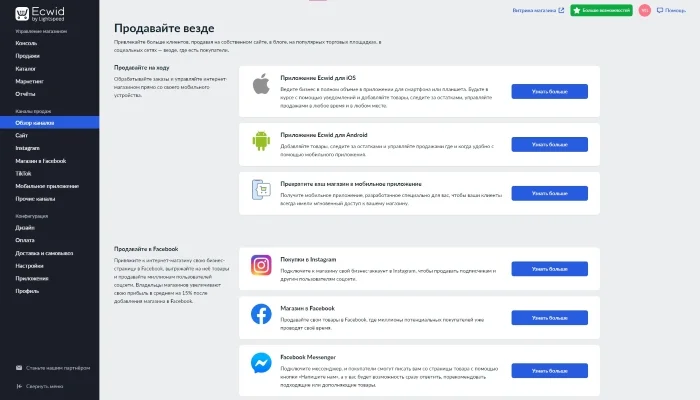The width and height of the screenshot is (700, 400).
Task: Open Дизайн under configuration section
Action: pyautogui.click(x=25, y=228)
